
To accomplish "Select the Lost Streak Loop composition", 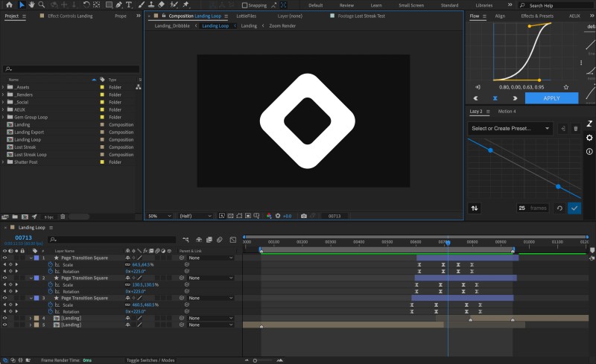I will 31,155.
